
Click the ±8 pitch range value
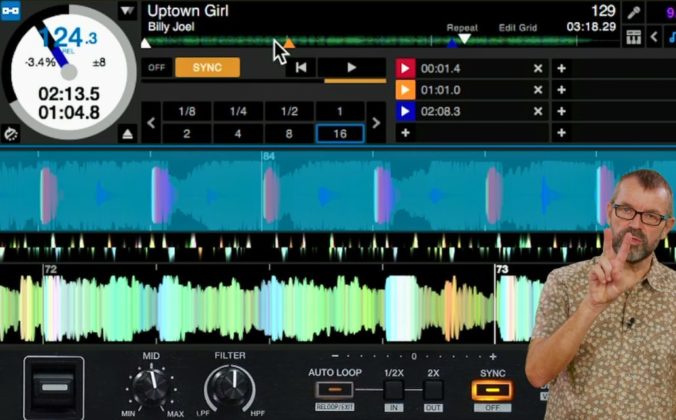coord(99,63)
